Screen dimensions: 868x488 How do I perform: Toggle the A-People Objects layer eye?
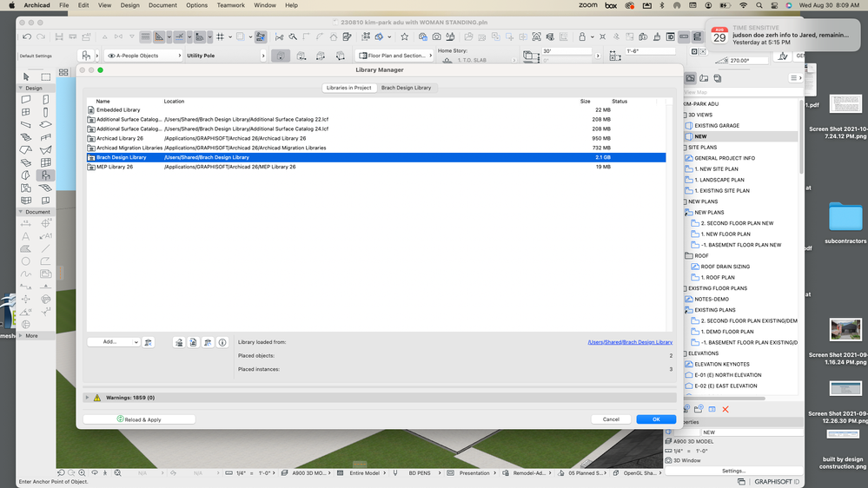point(111,56)
